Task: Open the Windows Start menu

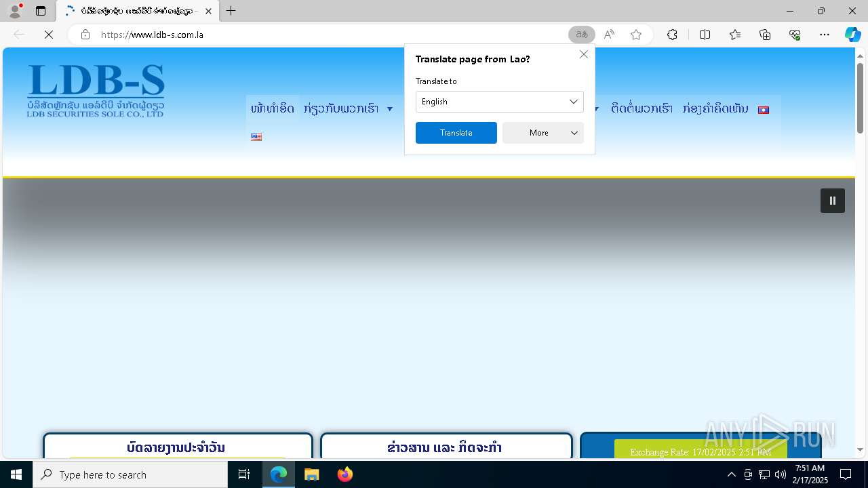Action: pos(16,474)
